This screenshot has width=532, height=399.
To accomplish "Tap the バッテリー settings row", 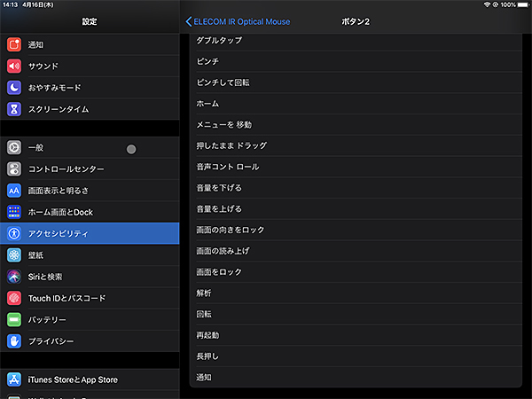I will pyautogui.click(x=89, y=319).
